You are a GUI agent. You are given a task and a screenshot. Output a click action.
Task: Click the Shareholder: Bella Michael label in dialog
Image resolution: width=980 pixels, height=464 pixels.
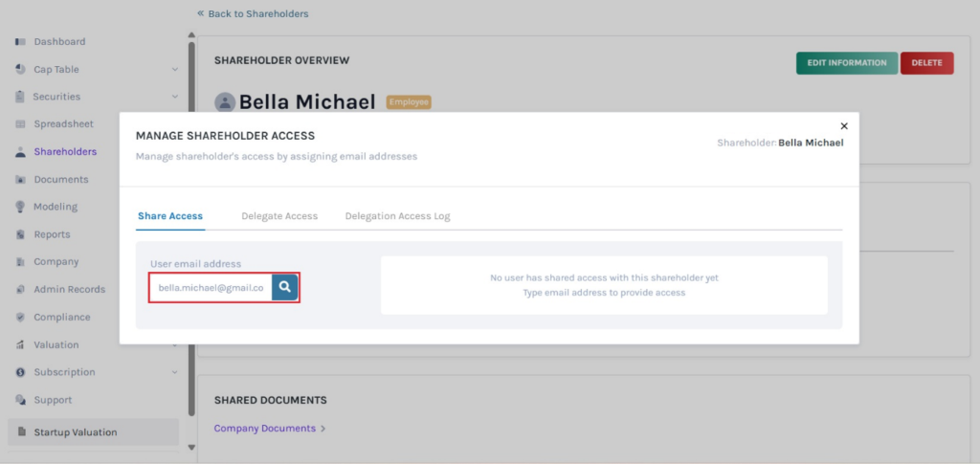780,143
